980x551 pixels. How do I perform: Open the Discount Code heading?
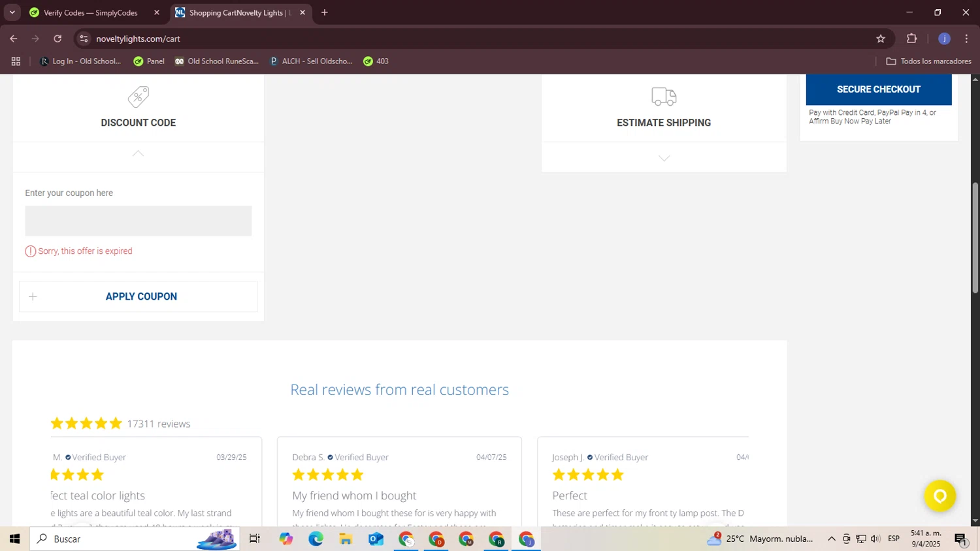pos(139,123)
